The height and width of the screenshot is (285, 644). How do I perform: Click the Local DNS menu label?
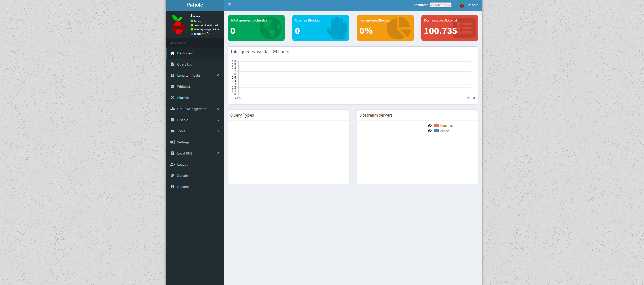coord(185,153)
